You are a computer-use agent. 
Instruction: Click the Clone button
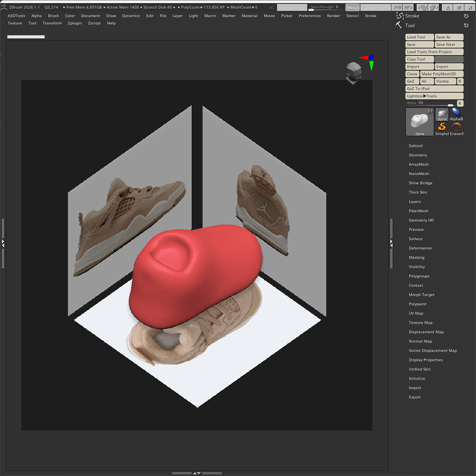pyautogui.click(x=412, y=74)
